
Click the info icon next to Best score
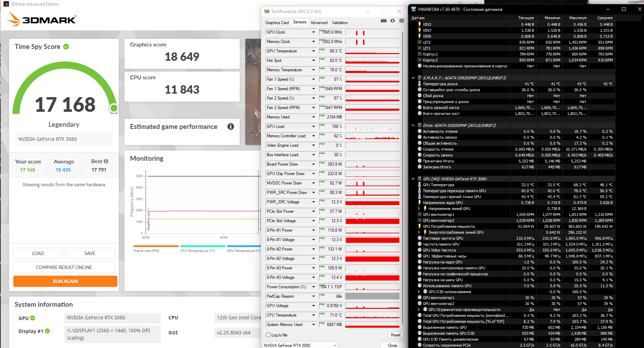106,161
